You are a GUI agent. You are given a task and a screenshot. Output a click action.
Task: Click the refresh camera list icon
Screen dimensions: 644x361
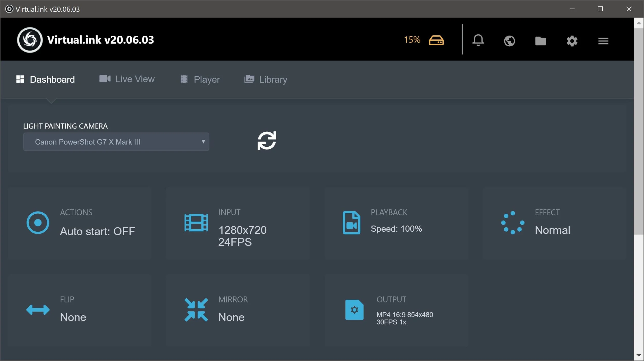click(x=267, y=141)
